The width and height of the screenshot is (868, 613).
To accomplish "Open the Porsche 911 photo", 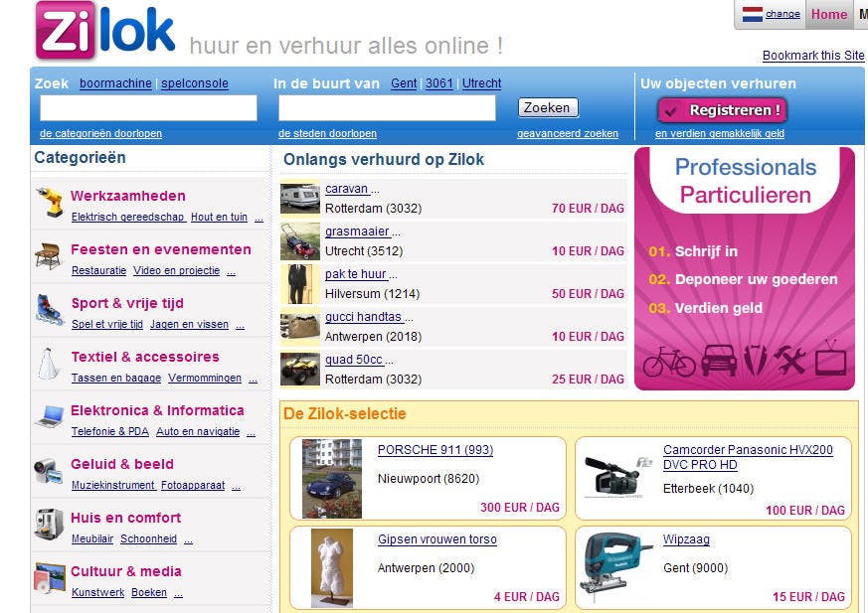I will click(x=332, y=479).
